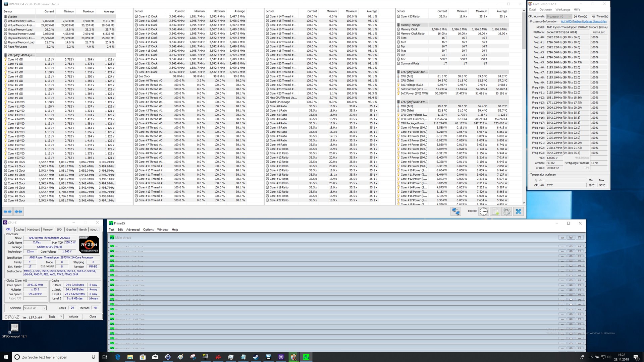Open CPU-Z Socket #1 selection dropdown
Screen dimensions: 644x362
35,308
